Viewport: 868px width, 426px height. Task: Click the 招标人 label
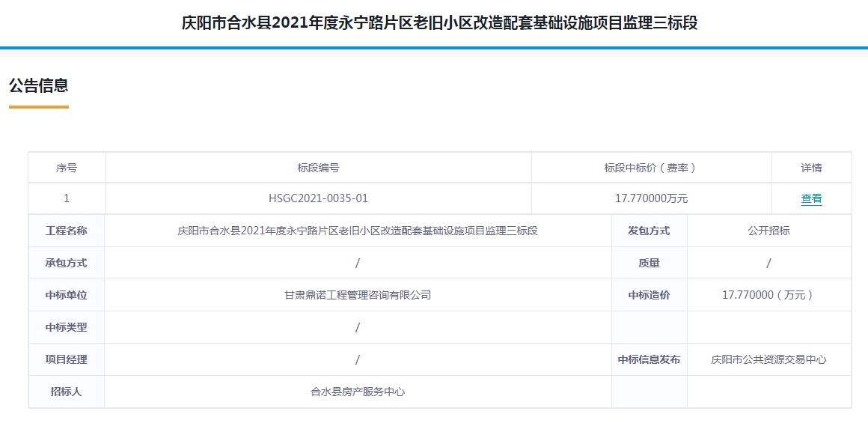click(67, 392)
